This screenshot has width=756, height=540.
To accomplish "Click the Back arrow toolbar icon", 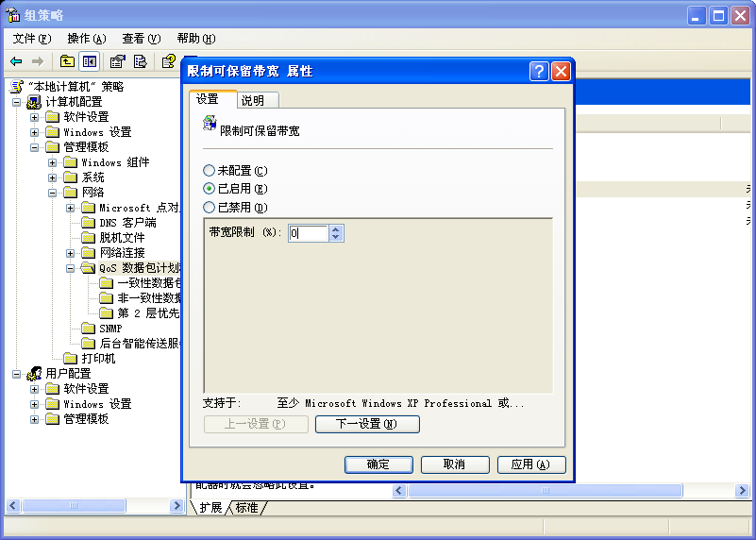I will (x=16, y=61).
